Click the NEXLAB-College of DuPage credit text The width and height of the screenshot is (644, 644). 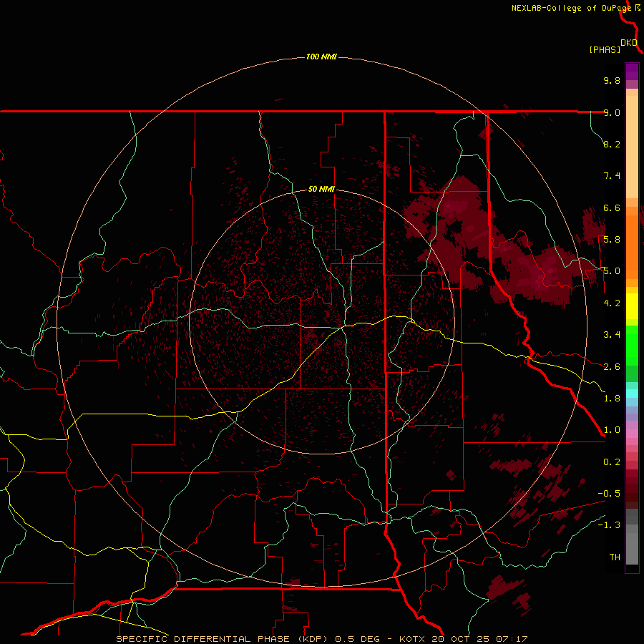click(571, 8)
